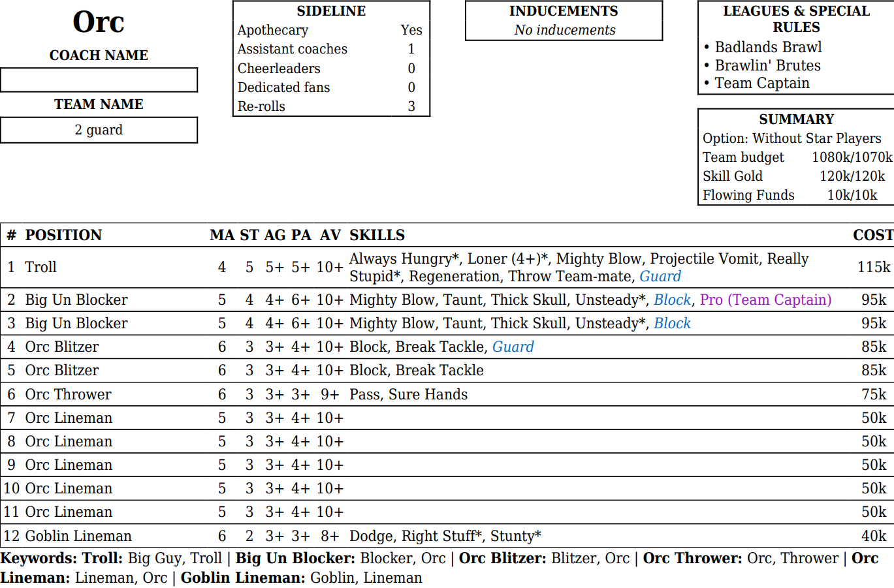Click the 'Keywords: Troll:' footer text
The height and width of the screenshot is (588, 894).
coord(61,558)
